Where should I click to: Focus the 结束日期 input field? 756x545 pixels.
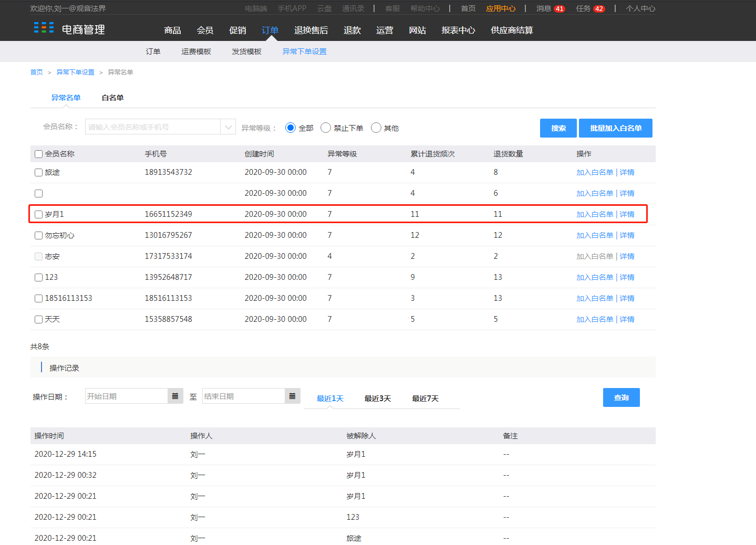click(x=244, y=396)
